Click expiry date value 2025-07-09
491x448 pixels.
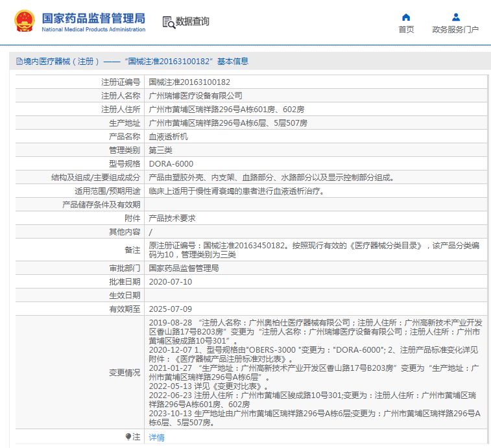(x=171, y=309)
